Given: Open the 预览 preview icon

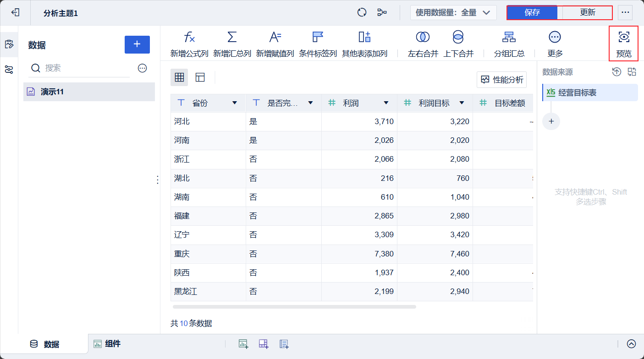Looking at the screenshot, I should [x=623, y=38].
